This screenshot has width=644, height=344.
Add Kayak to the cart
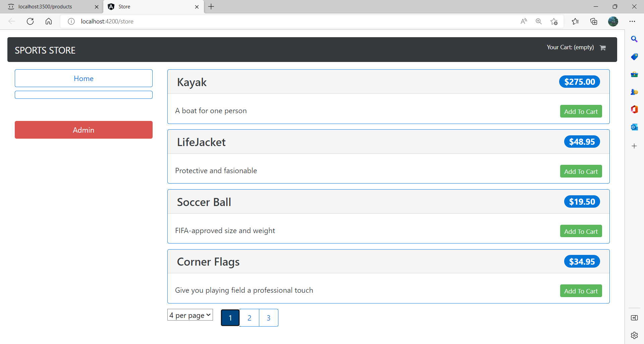tap(581, 112)
